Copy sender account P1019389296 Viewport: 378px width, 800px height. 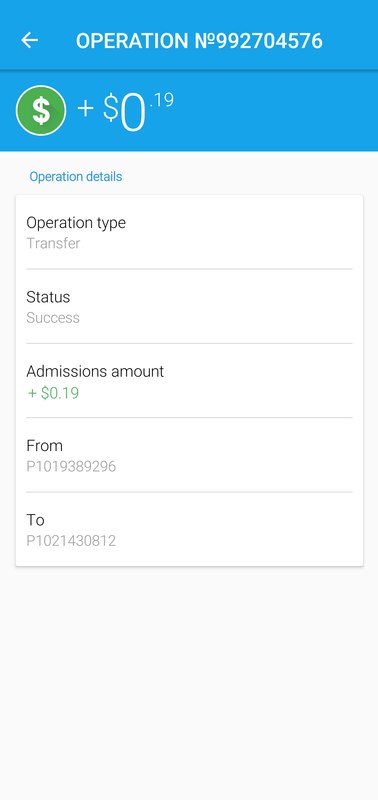71,467
